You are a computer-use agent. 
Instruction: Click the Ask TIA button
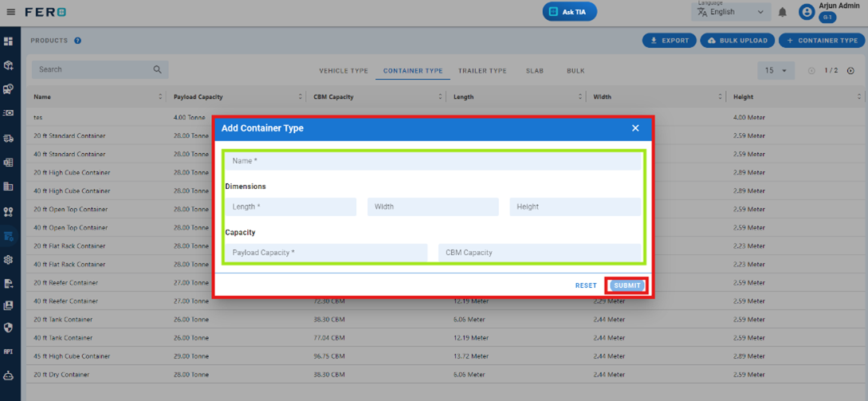569,12
